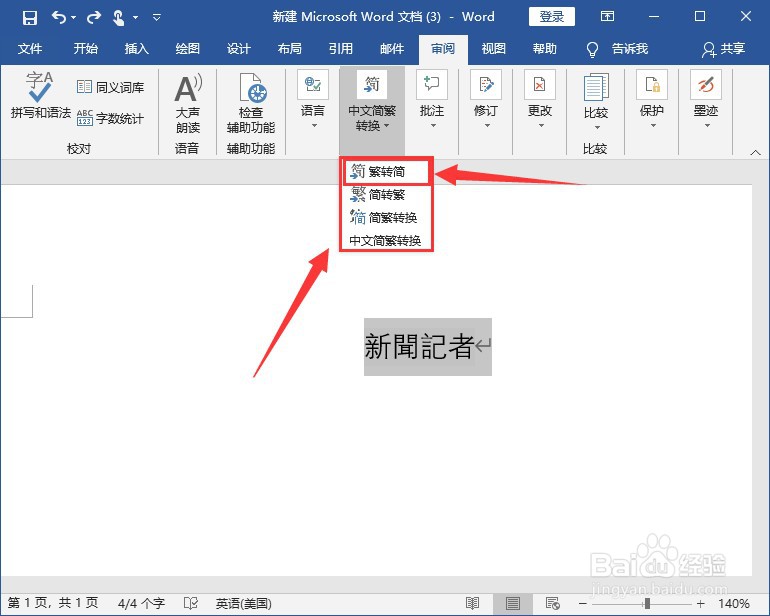The height and width of the screenshot is (616, 770).
Task: Switch to the 视图 tab
Action: point(494,49)
